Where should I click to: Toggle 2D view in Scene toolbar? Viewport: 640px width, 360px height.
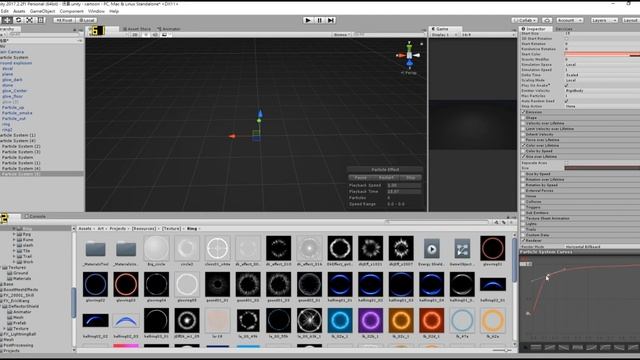click(x=135, y=35)
